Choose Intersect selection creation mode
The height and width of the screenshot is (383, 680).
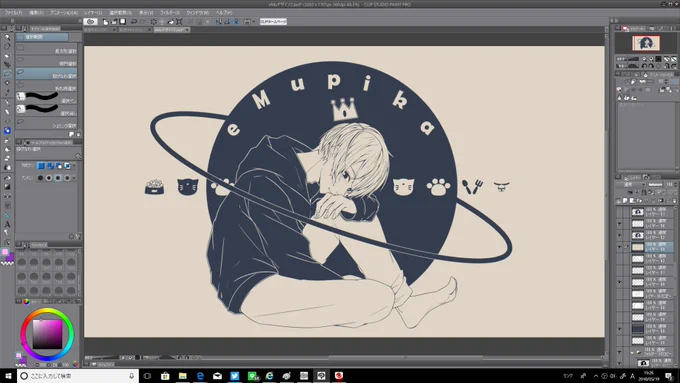[67, 166]
